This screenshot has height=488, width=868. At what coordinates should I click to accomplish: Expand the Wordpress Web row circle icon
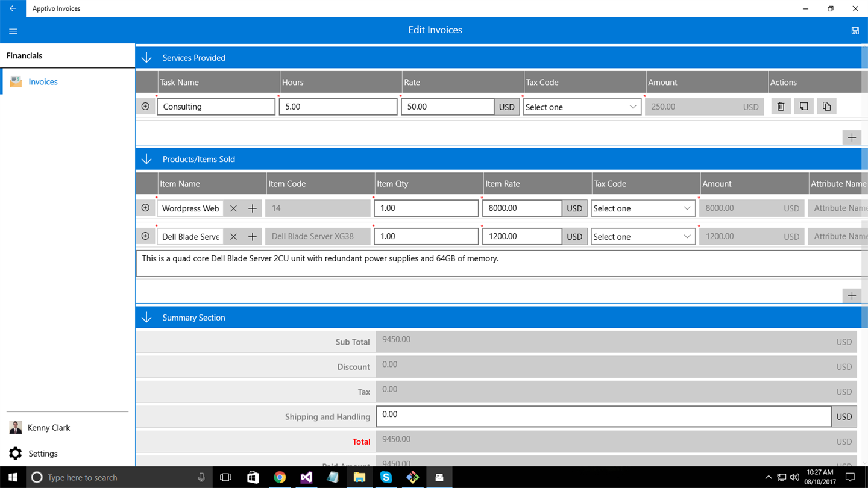pos(145,208)
